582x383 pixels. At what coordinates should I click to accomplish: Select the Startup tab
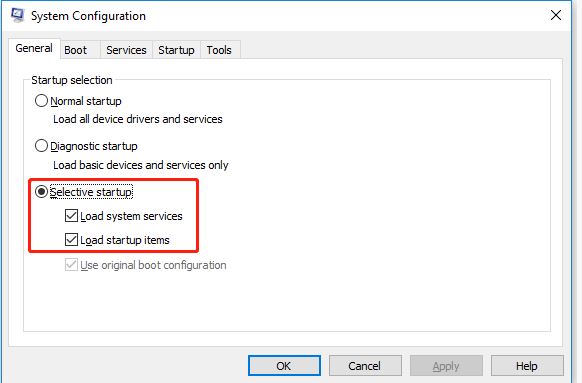[176, 50]
